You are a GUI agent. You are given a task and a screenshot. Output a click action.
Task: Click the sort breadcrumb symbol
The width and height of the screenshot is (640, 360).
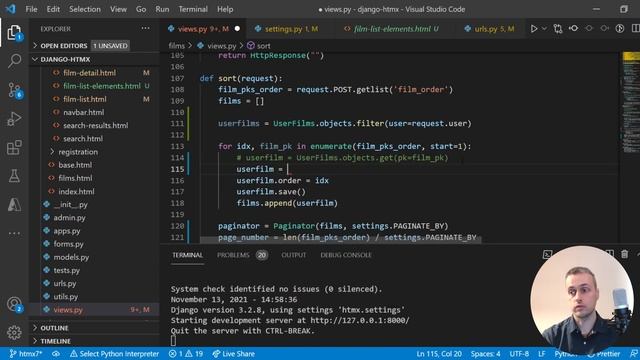(x=259, y=46)
